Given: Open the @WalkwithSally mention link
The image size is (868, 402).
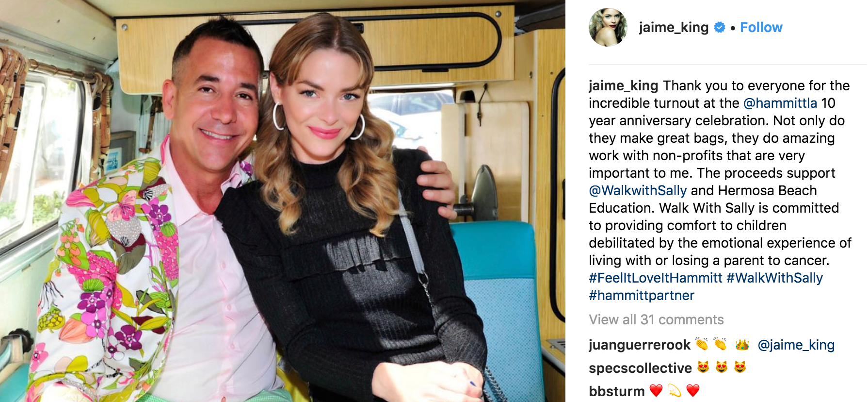Looking at the screenshot, I should pyautogui.click(x=638, y=190).
